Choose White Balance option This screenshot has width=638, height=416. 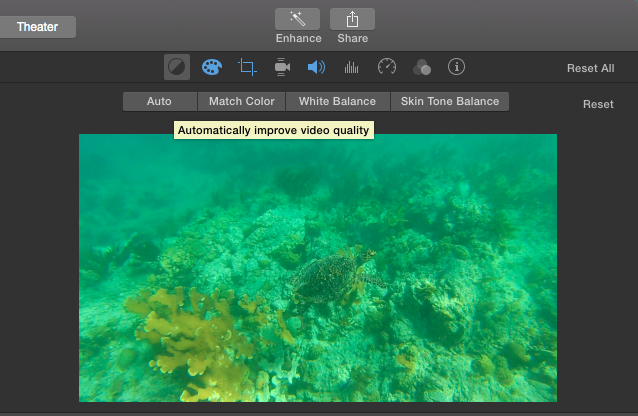coord(338,101)
